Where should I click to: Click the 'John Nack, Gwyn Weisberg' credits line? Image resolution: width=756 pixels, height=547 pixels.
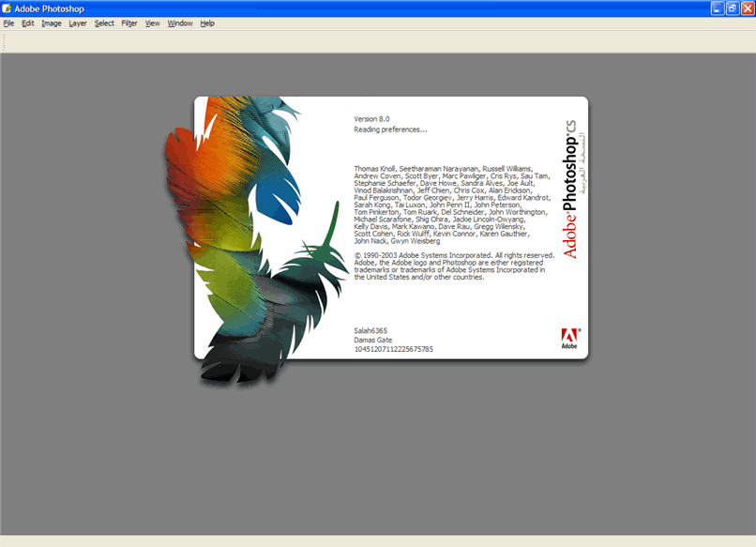point(397,241)
